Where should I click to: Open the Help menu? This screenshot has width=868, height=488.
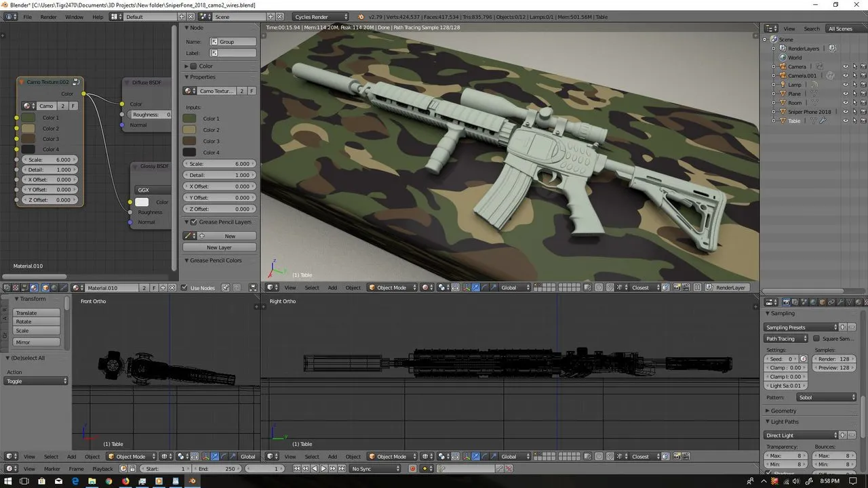tap(98, 16)
